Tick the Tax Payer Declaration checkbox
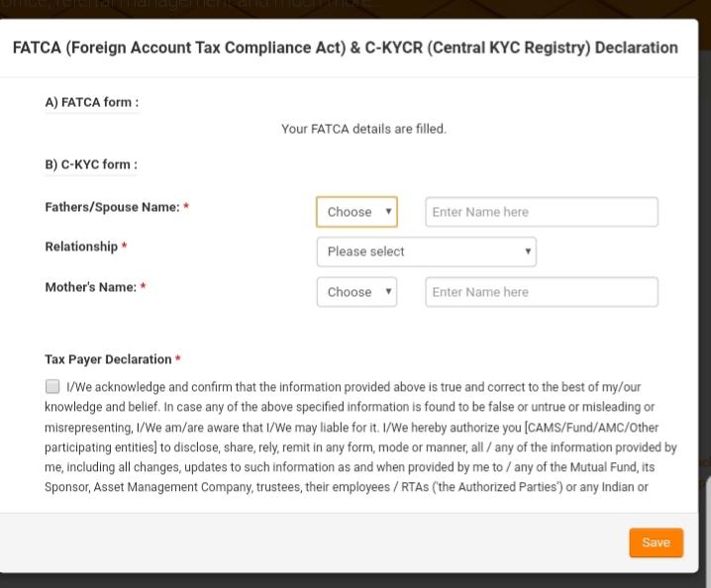 coord(52,387)
